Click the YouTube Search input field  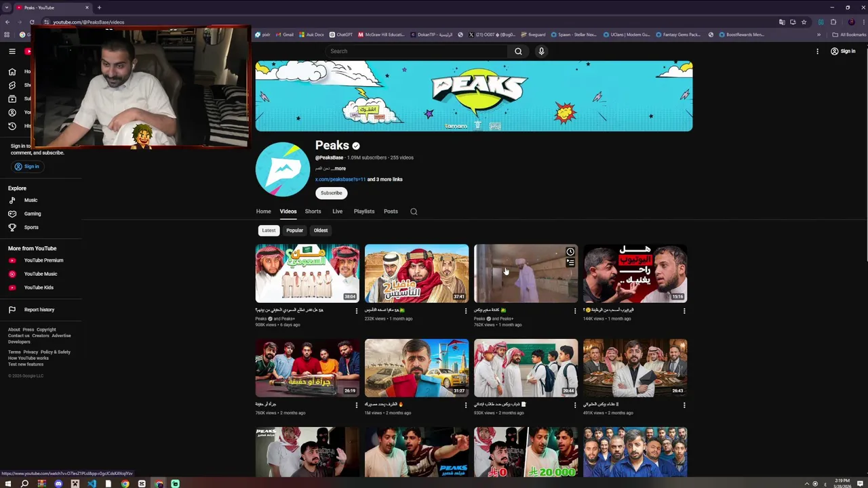(x=416, y=51)
